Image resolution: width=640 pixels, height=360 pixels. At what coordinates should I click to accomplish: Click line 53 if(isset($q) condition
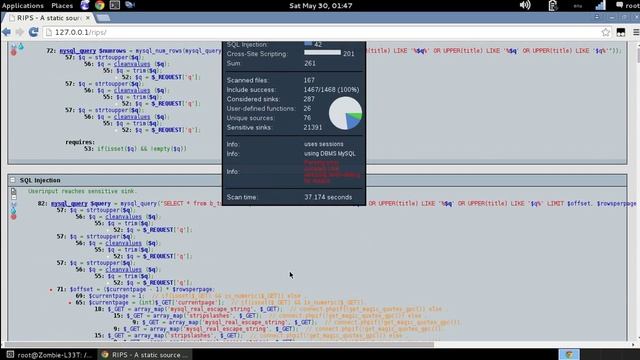pos(141,149)
